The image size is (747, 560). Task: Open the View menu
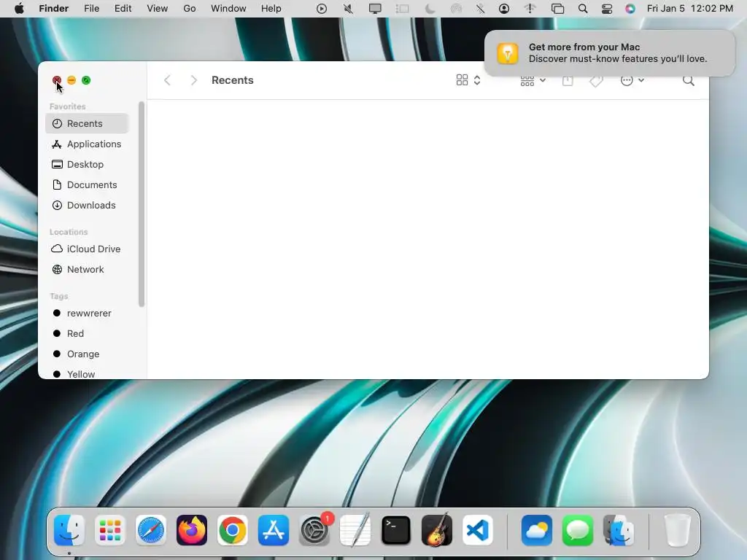click(x=158, y=9)
